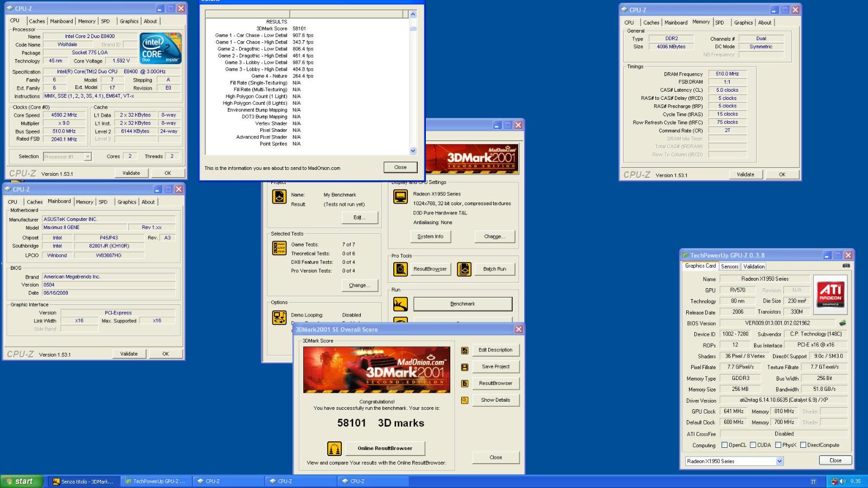Click Online ResultBrowser button

point(385,448)
